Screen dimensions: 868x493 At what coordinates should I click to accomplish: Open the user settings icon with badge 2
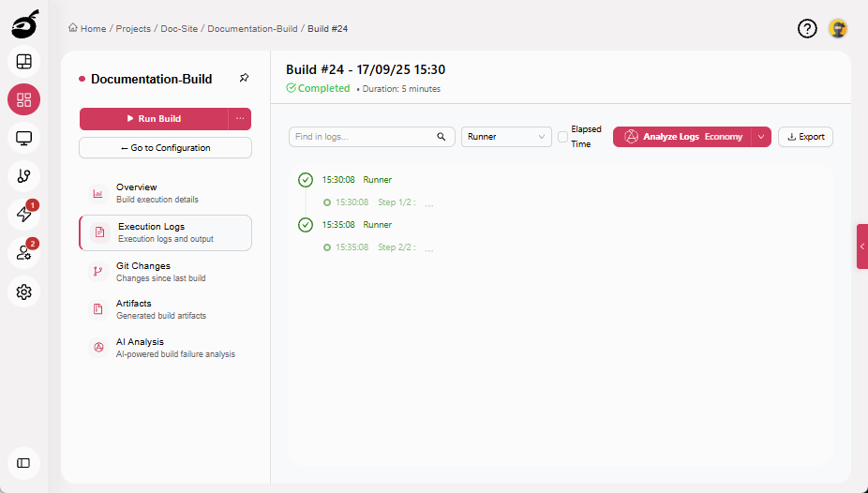(23, 253)
